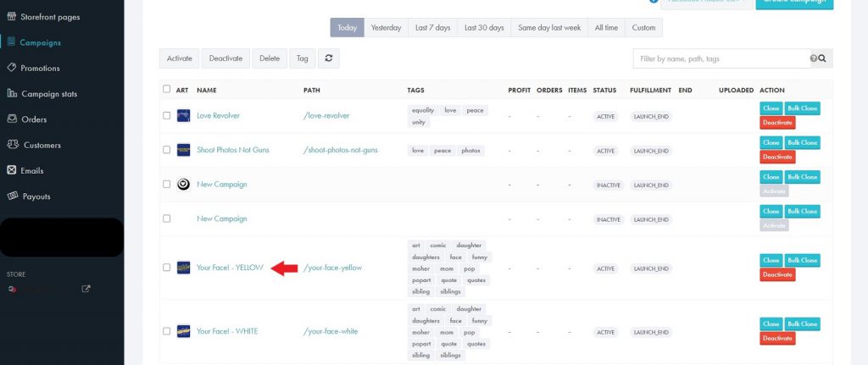Open Your Face! - YELLOW art thumbnail
Image resolution: width=868 pixels, height=365 pixels.
pyautogui.click(x=183, y=268)
